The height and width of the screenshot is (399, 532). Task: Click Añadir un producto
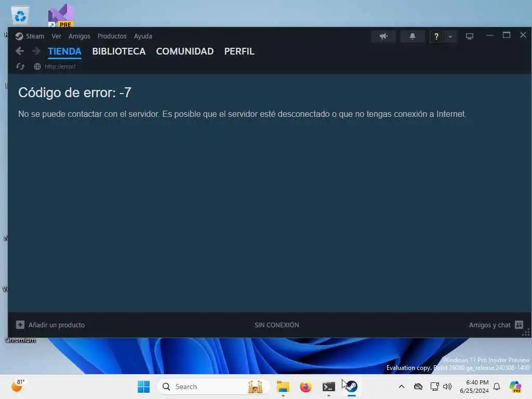pos(57,325)
